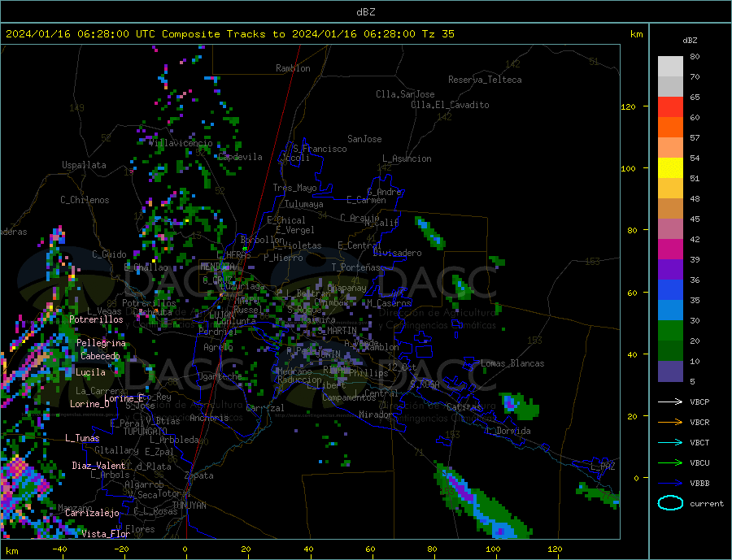Click the small green marker near Borbollon

point(245,249)
